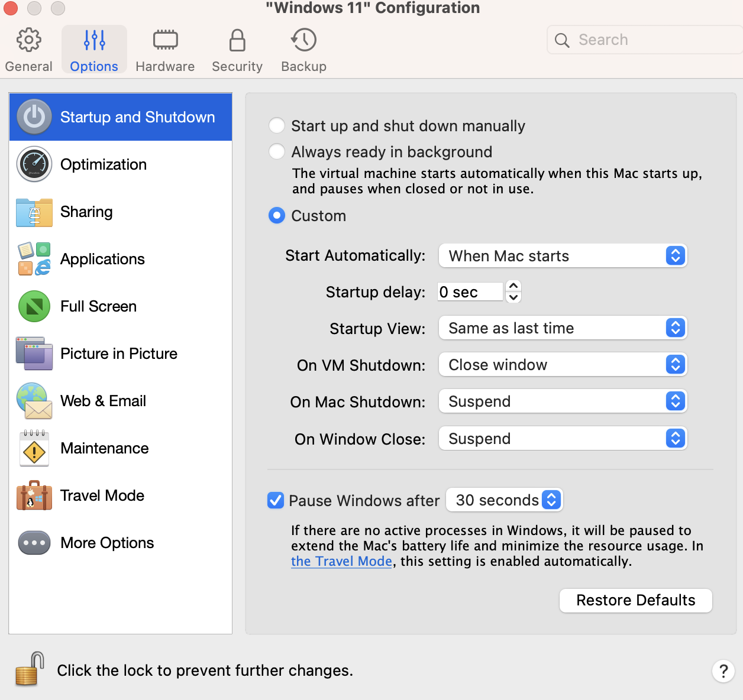Viewport: 743px width, 700px height.
Task: Click the Maintenance warning notepad icon
Action: coord(34,448)
